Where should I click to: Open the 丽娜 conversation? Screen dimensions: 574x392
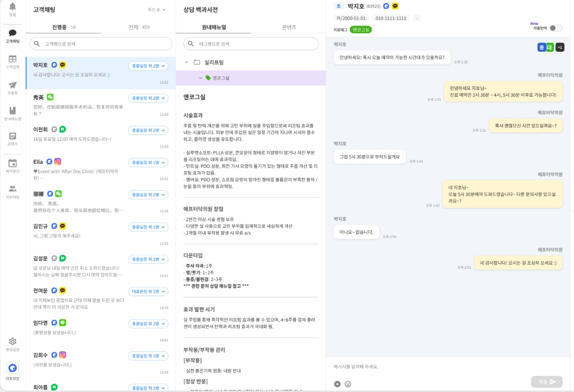[x=101, y=202]
